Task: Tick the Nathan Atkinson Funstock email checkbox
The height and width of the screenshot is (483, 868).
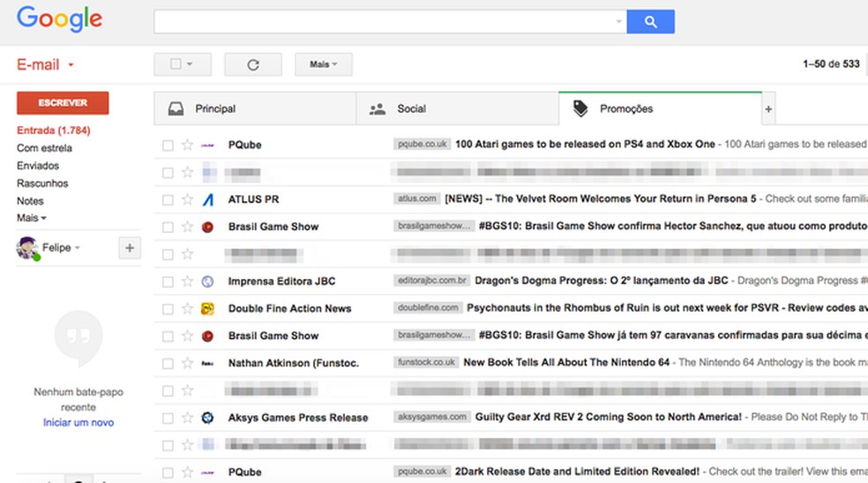Action: [168, 364]
